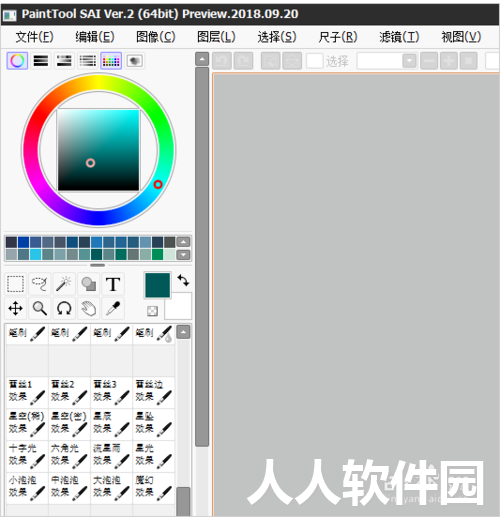This screenshot has height=517, width=501.
Task: Choose the 蕾丝3 效果 brush
Action: point(111,392)
